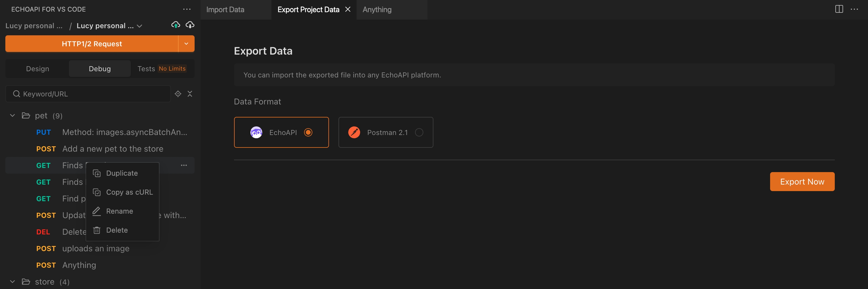868x289 pixels.
Task: Click the Postman logo icon
Action: (x=354, y=133)
